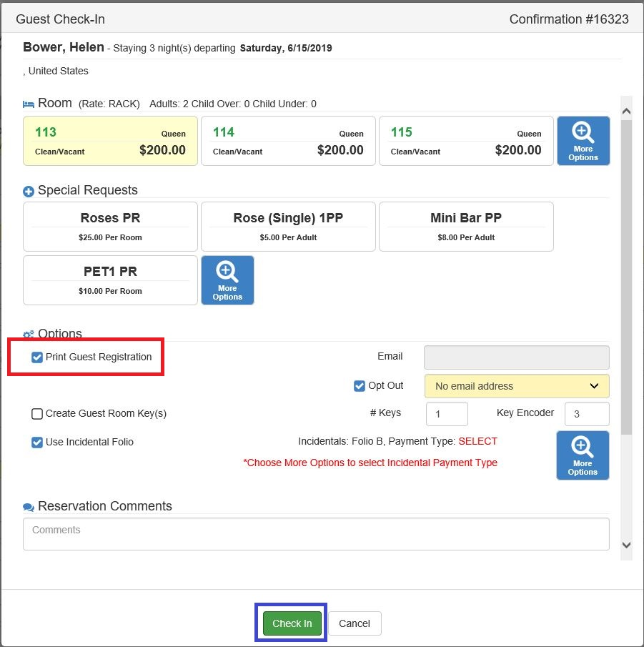Uncheck Use Incidental Folio
This screenshot has height=647, width=644.
[x=36, y=442]
